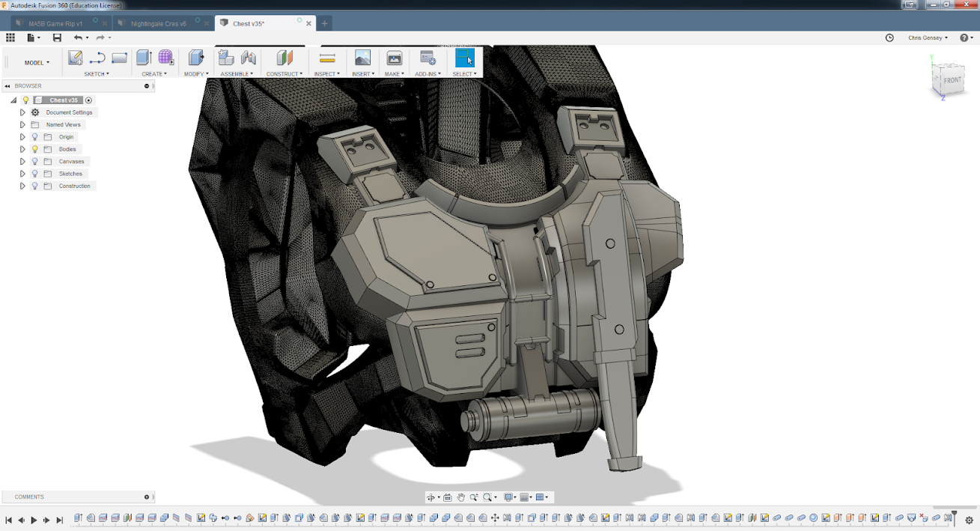Open the CONSTRUCT menu
Image resolution: width=980 pixels, height=531 pixels.
[x=284, y=74]
